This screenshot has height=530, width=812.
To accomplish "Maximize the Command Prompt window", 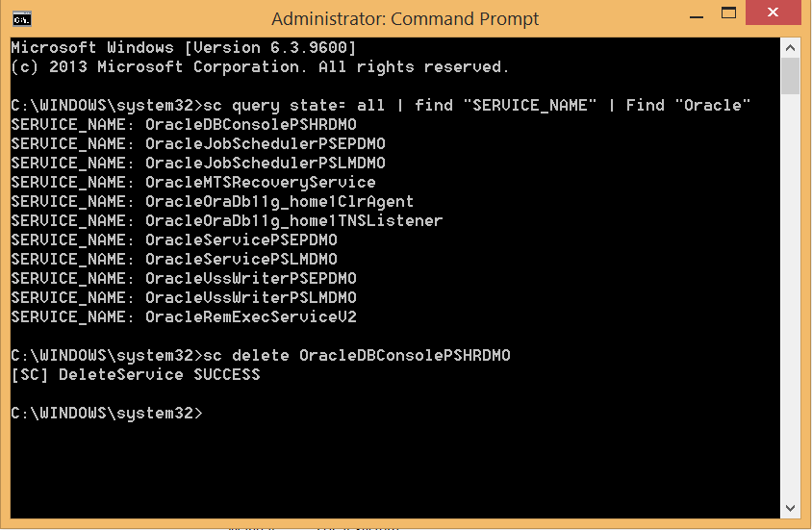I will tap(728, 13).
